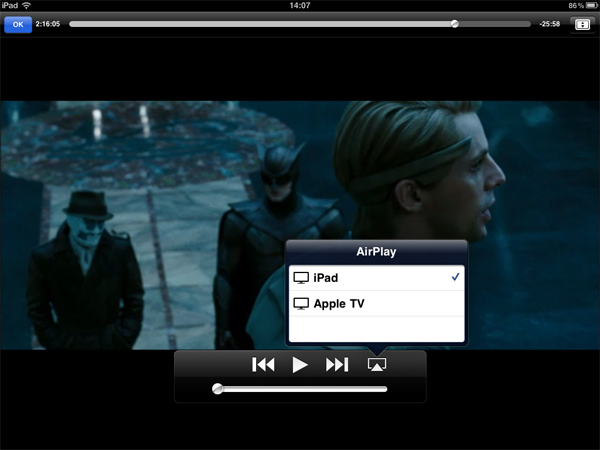Click the Apple TV display icon

click(x=301, y=304)
